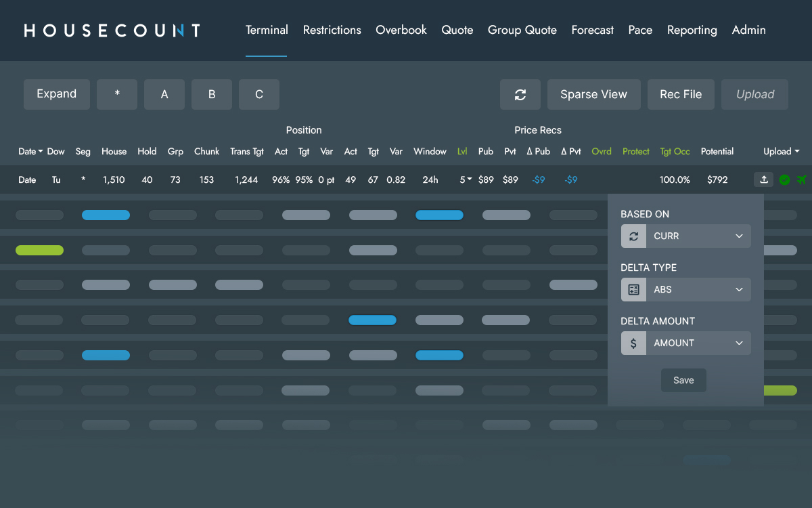Click the HOUSECOUNT logo

[x=112, y=30]
